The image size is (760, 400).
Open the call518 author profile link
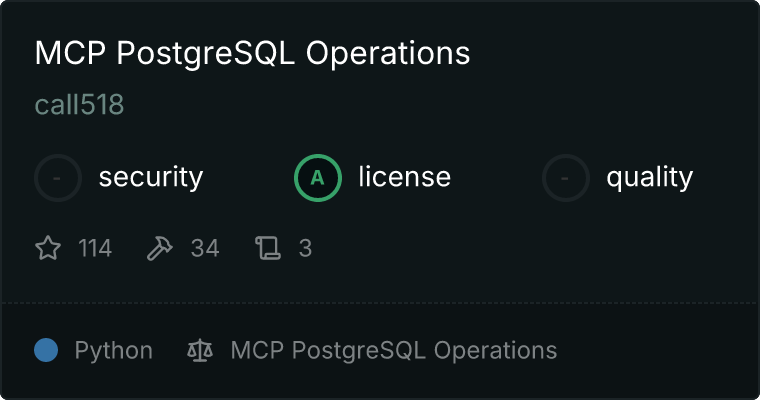point(79,104)
